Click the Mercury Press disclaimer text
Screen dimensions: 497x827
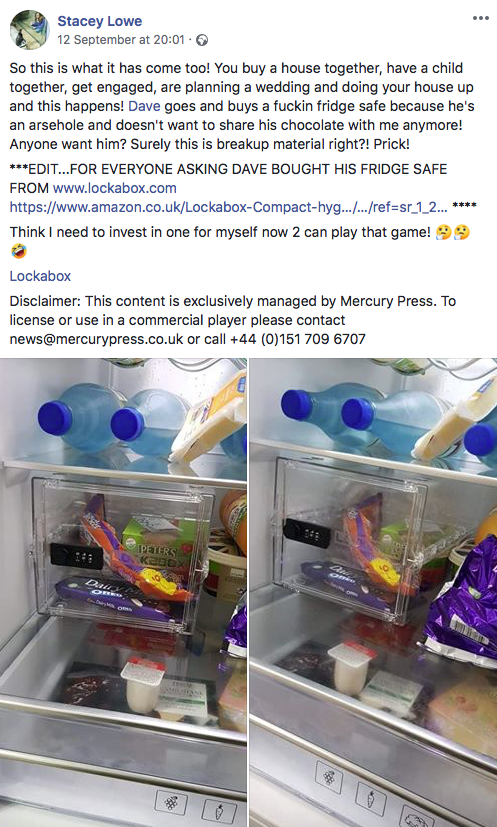(x=233, y=320)
